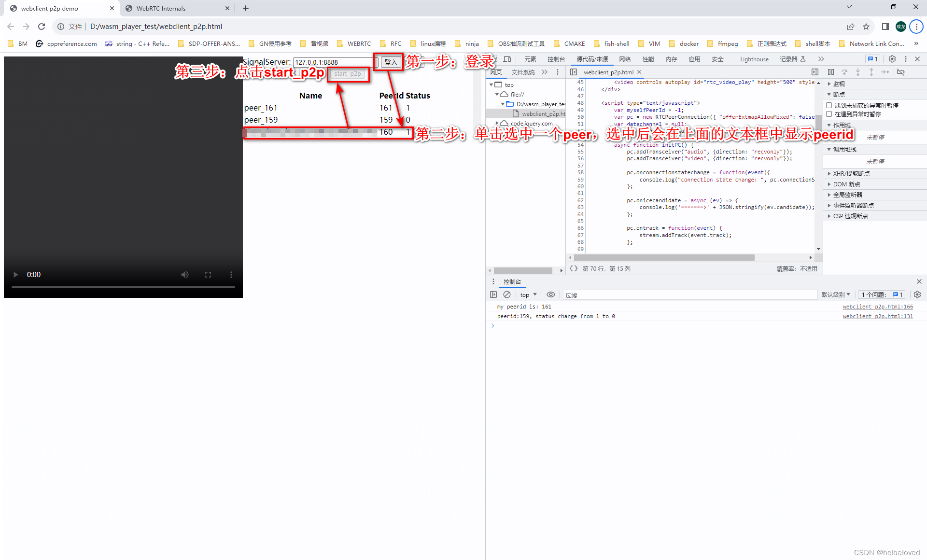Viewport: 927px width, 560px height.
Task: Open the top context dropdown in console
Action: 528,294
